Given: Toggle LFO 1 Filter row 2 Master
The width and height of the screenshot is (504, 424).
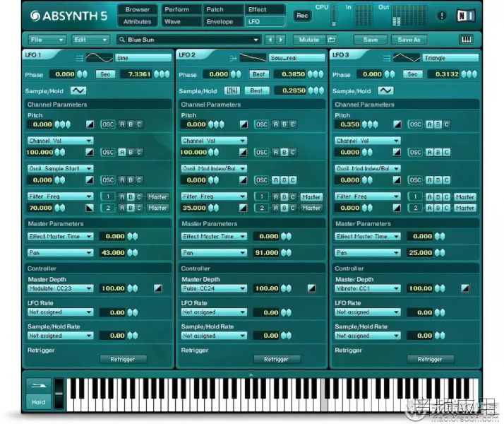Looking at the screenshot, I should pos(157,208).
